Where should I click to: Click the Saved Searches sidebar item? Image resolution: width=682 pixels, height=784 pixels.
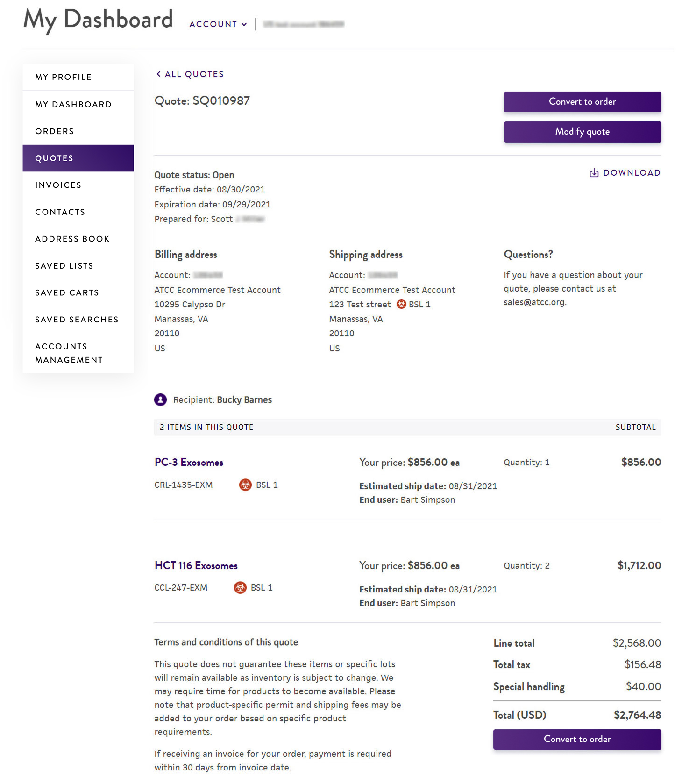[77, 320]
